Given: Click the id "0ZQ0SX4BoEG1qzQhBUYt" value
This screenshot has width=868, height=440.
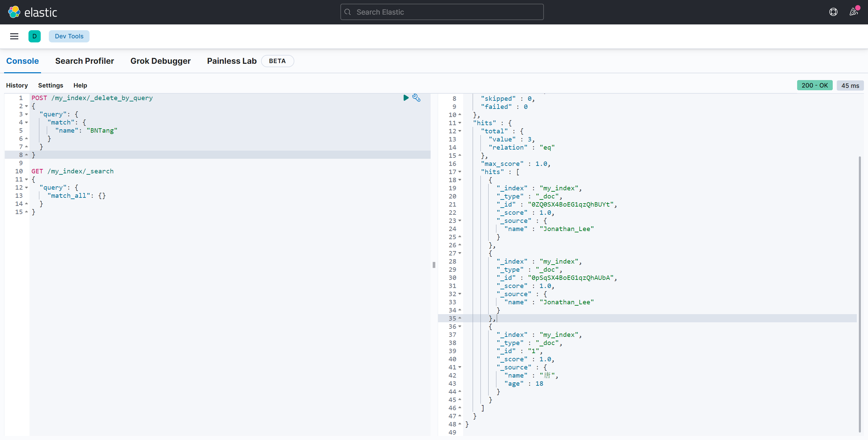Looking at the screenshot, I should (x=571, y=205).
